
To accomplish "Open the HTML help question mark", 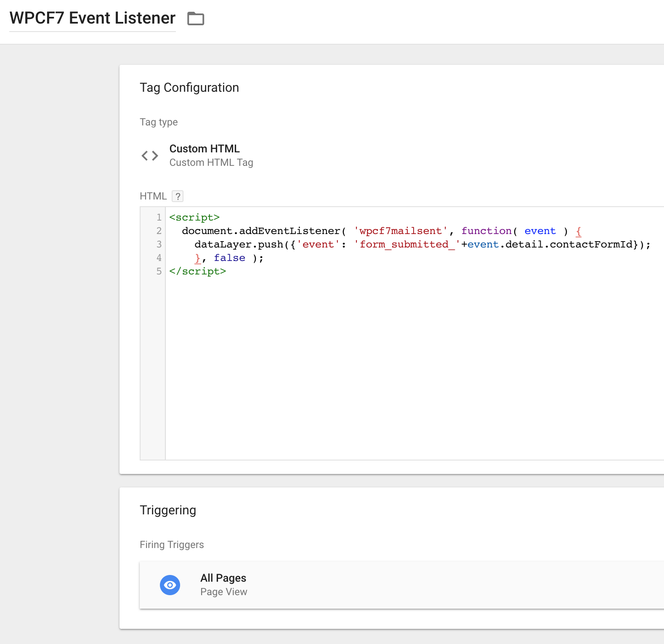I will click(x=178, y=196).
